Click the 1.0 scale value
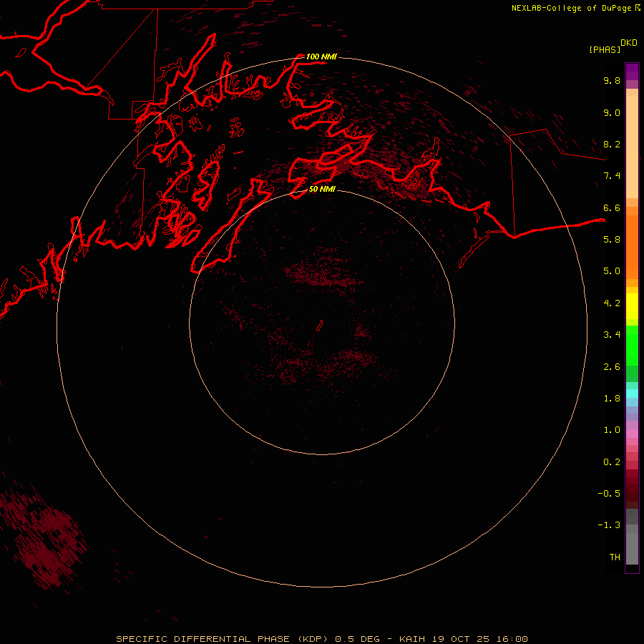The height and width of the screenshot is (644, 644). tap(612, 430)
